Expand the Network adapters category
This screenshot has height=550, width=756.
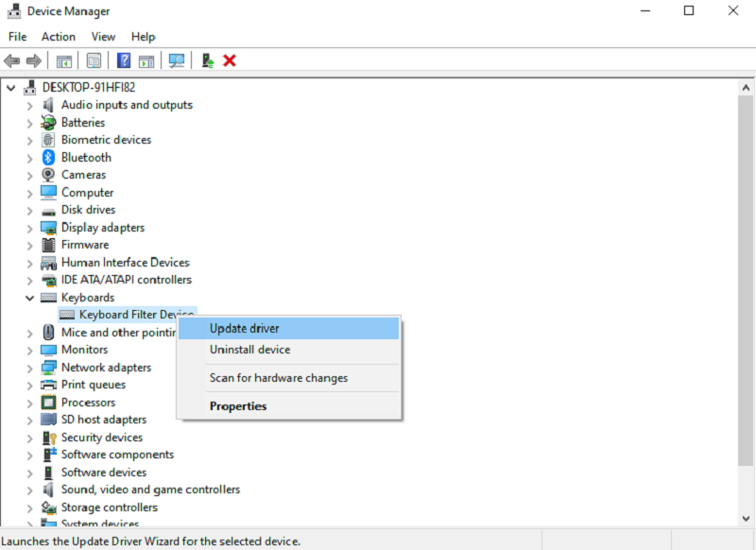(29, 368)
